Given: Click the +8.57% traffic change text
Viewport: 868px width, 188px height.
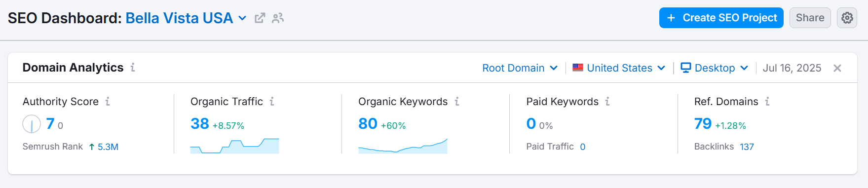Looking at the screenshot, I should pyautogui.click(x=228, y=126).
